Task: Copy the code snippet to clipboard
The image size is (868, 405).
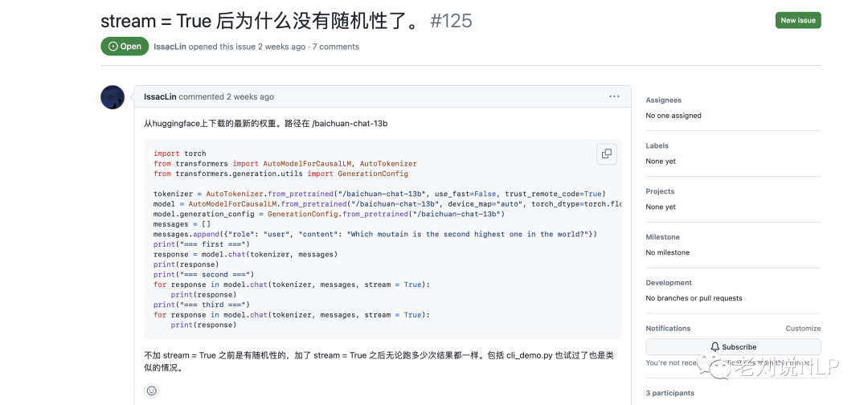Action: click(x=606, y=153)
